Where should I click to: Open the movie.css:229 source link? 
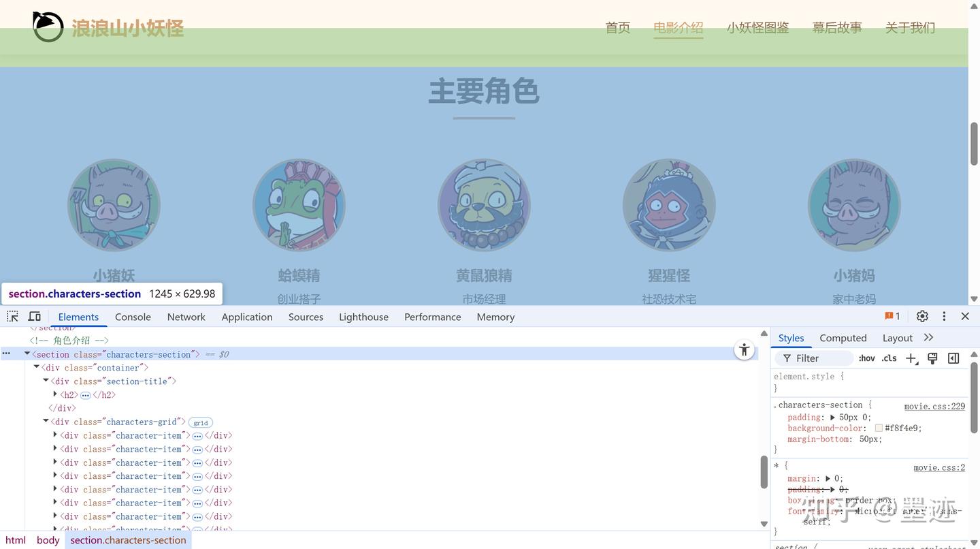(934, 407)
